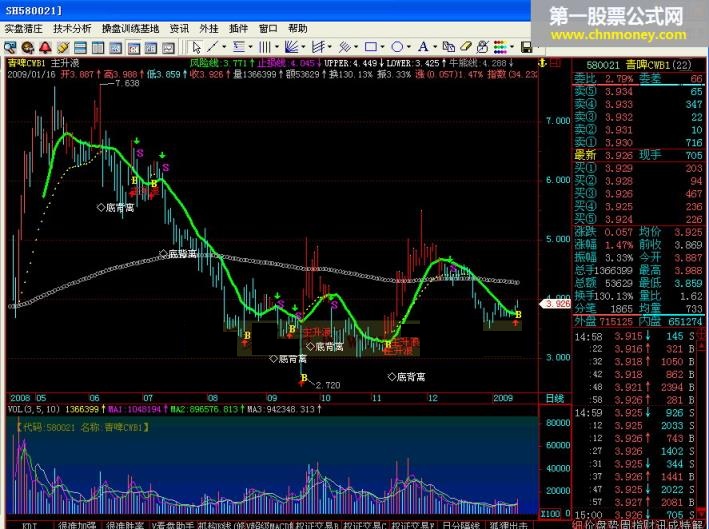Click the 日线 period label
The height and width of the screenshot is (529, 709).
pyautogui.click(x=555, y=398)
